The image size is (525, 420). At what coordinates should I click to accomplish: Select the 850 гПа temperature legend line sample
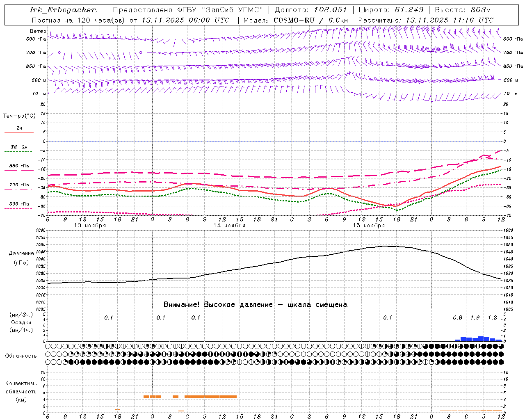tap(19, 171)
